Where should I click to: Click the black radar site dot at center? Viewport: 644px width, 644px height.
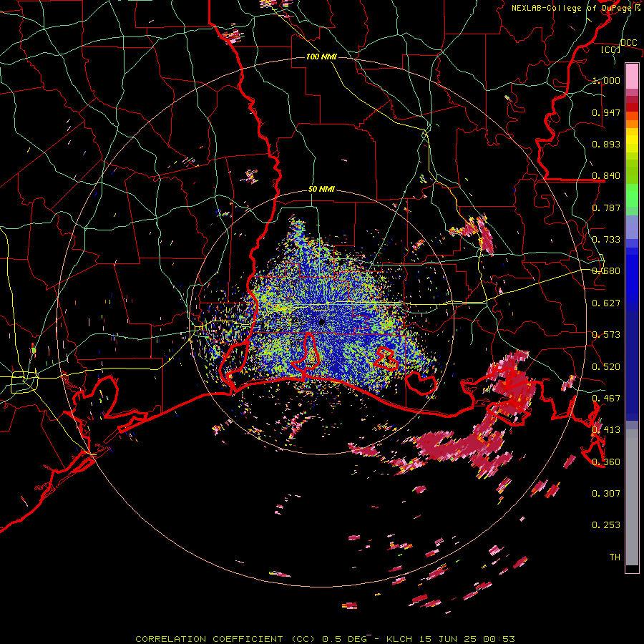tap(322, 322)
